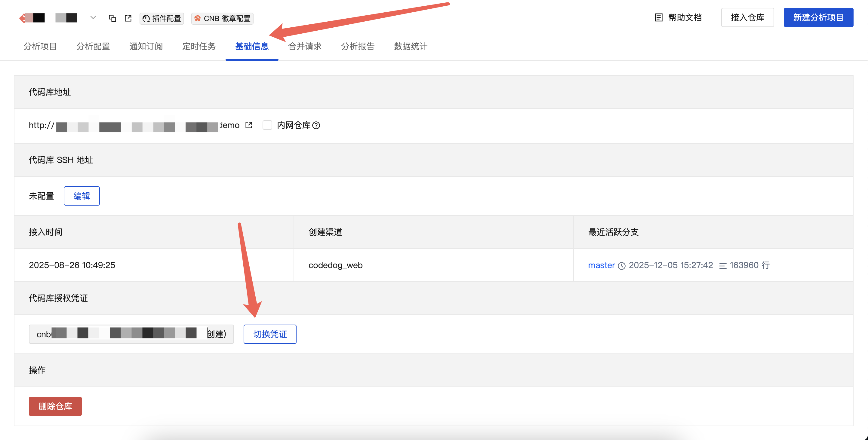Click the clock icon next to master branch
The width and height of the screenshot is (868, 440).
pos(622,266)
